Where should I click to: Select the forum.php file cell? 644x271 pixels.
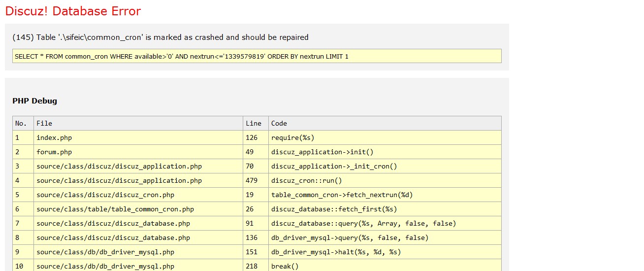tap(138, 152)
